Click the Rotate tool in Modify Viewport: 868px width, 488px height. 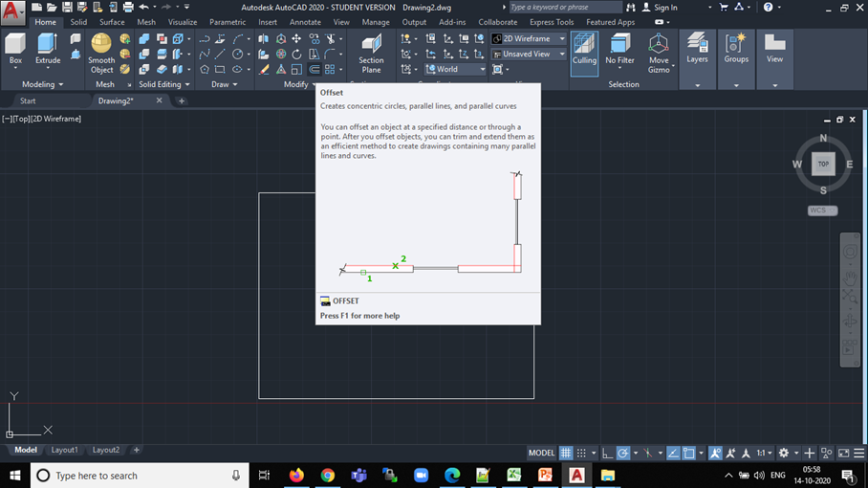pos(296,55)
